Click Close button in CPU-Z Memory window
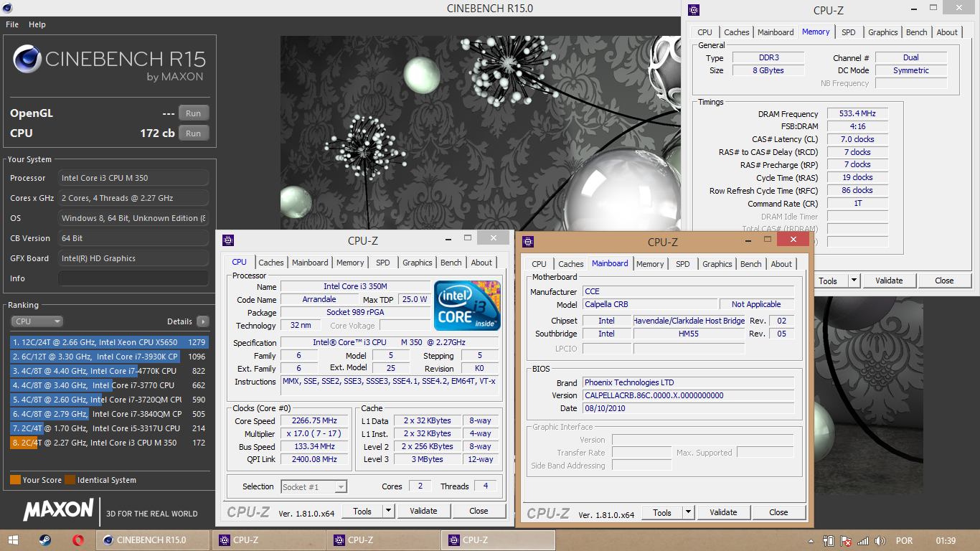Image resolution: width=980 pixels, height=551 pixels. 945,281
